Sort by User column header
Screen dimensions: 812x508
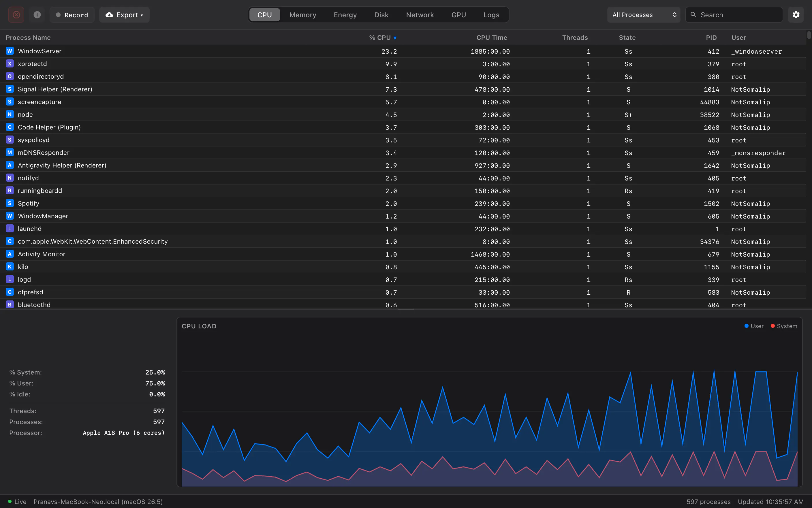pyautogui.click(x=739, y=38)
